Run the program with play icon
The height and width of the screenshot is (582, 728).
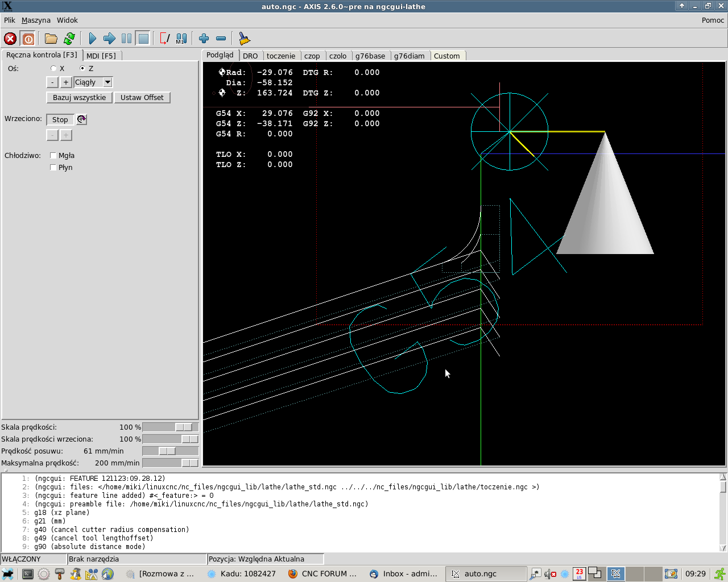(92, 39)
